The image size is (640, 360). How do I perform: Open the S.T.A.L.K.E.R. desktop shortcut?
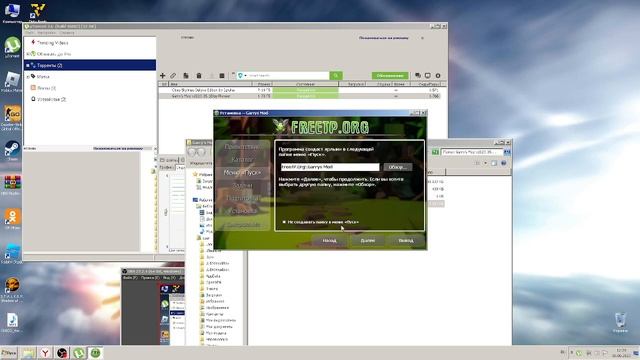point(12,289)
